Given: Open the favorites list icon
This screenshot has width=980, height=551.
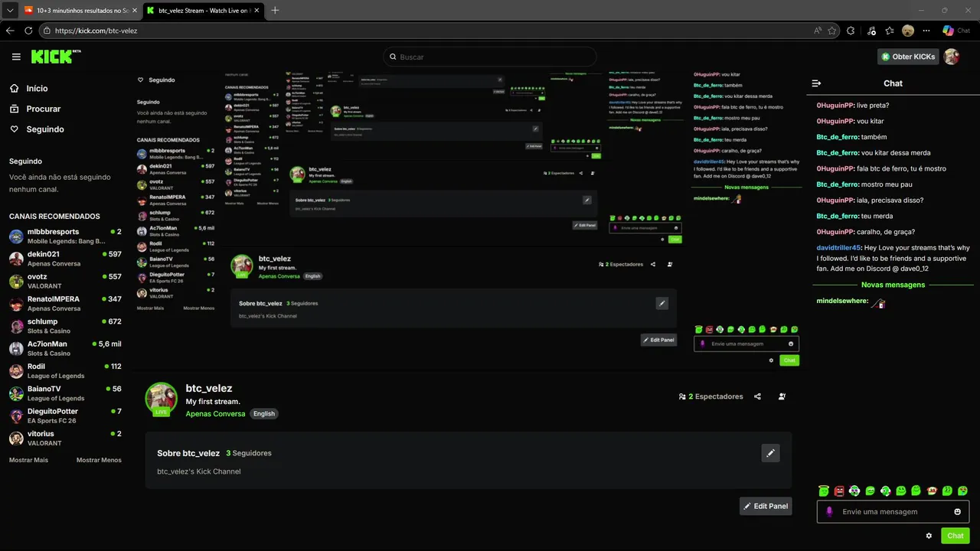Looking at the screenshot, I should tap(890, 31).
